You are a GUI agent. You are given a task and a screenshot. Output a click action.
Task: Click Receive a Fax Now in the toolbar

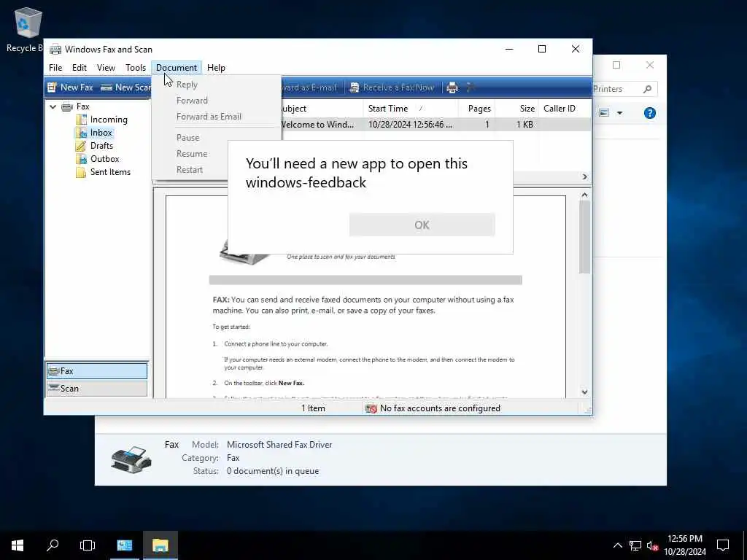(x=392, y=87)
